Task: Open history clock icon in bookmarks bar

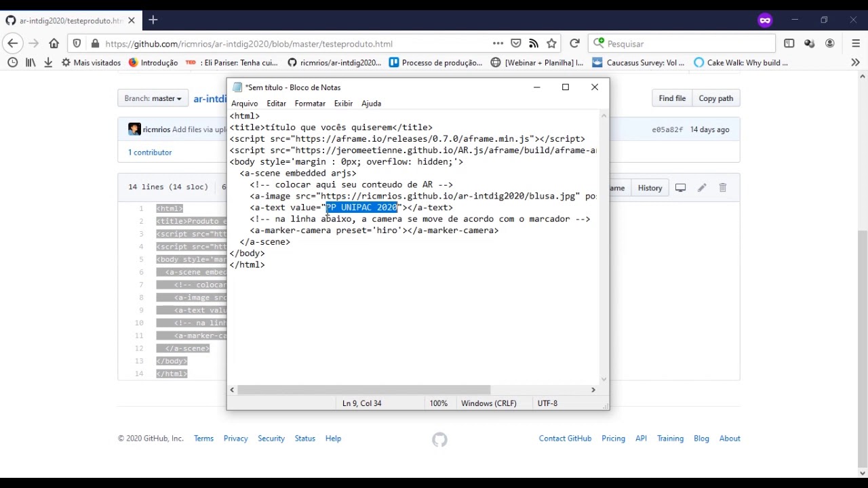Action: 12,62
